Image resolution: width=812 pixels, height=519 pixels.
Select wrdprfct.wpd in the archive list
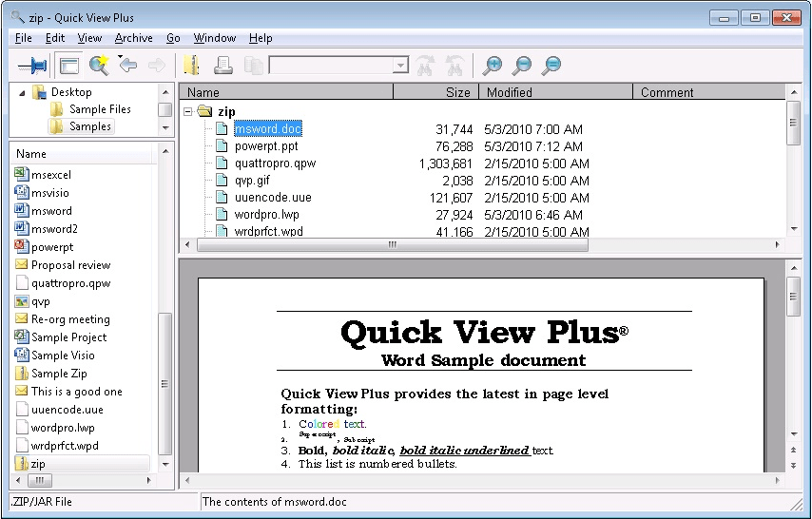point(269,231)
